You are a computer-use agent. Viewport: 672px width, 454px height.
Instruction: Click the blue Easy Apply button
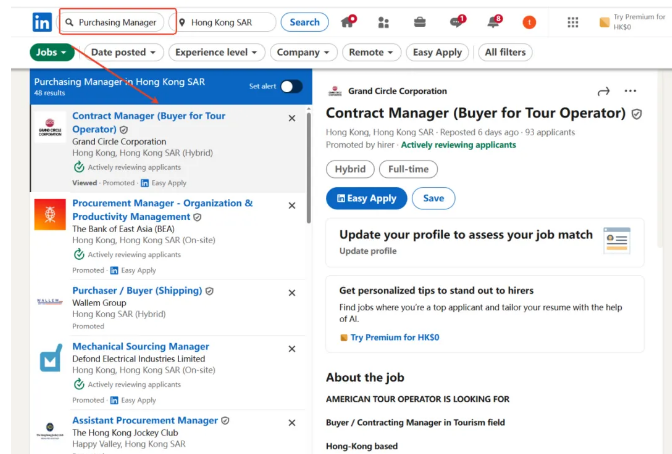(366, 198)
